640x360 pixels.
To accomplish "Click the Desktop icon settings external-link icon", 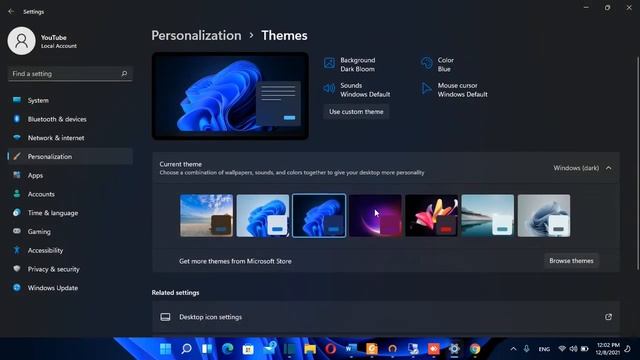I will (609, 317).
